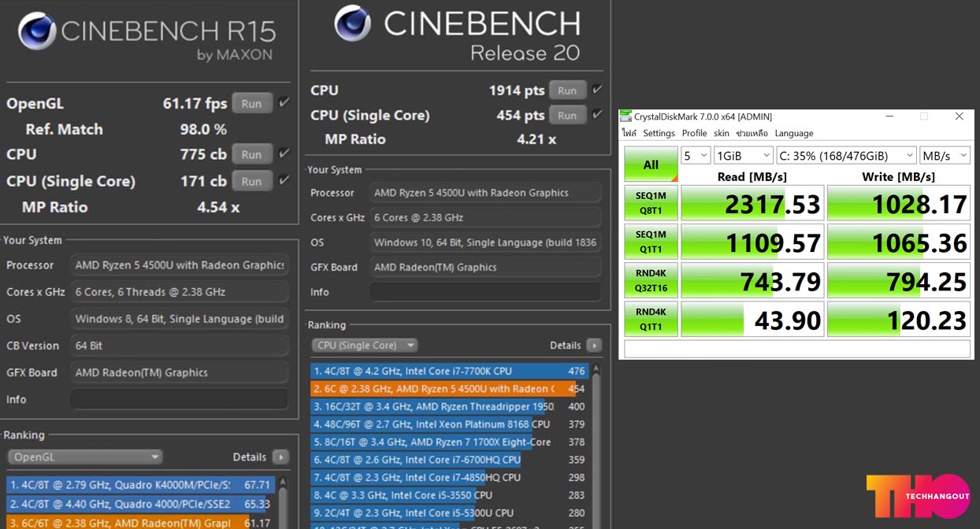This screenshot has height=529, width=980.
Task: Run CPU (Single Core) test in Cinebench R15
Action: click(x=252, y=181)
